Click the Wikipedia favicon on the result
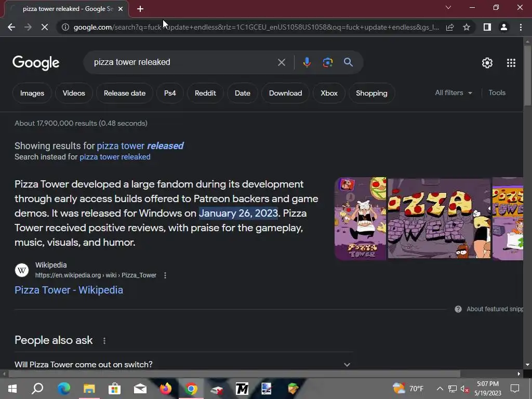Screen dimensions: 532x399 pyautogui.click(x=22, y=270)
